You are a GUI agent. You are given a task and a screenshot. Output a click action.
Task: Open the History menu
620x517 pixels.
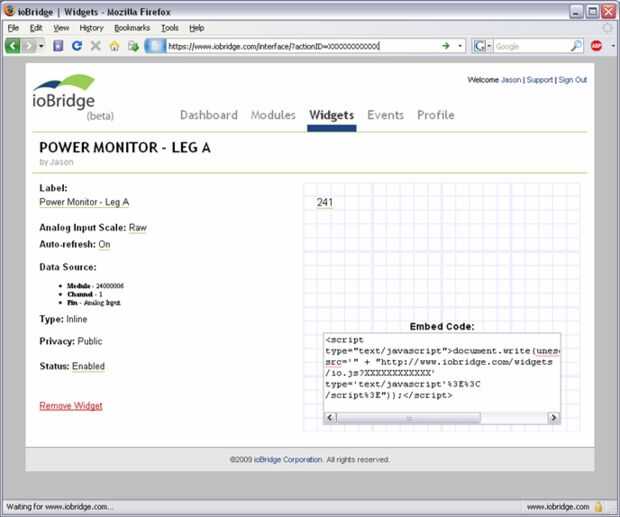[91, 28]
